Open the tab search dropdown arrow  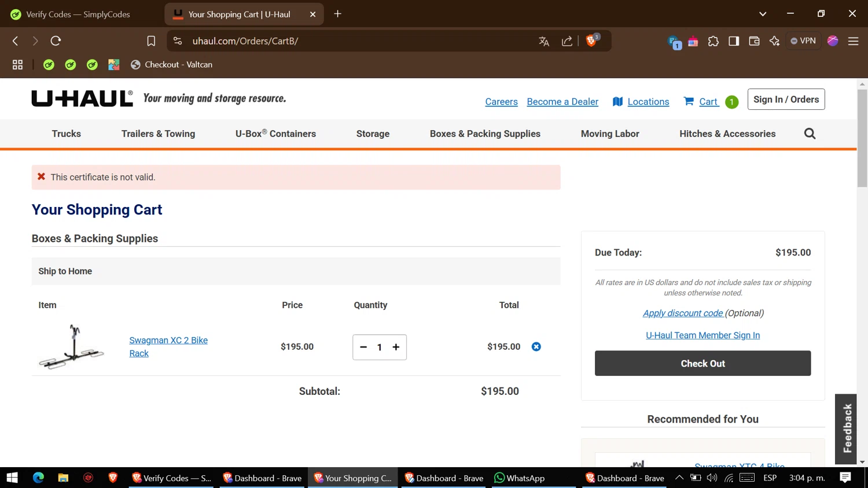763,14
